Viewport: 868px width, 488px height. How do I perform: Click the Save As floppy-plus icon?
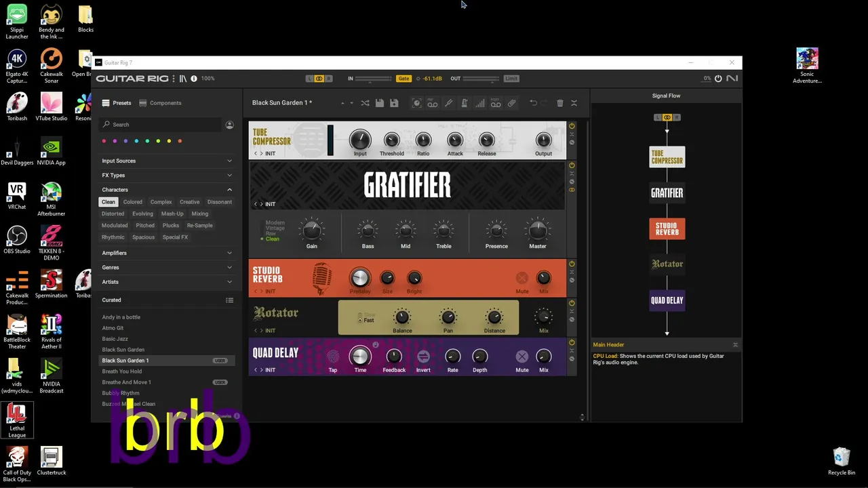click(x=394, y=103)
